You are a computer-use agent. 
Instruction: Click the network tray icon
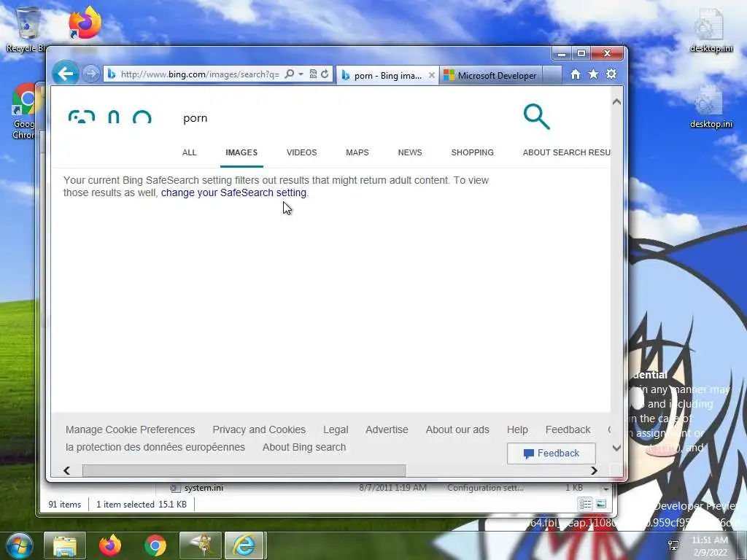click(x=673, y=545)
